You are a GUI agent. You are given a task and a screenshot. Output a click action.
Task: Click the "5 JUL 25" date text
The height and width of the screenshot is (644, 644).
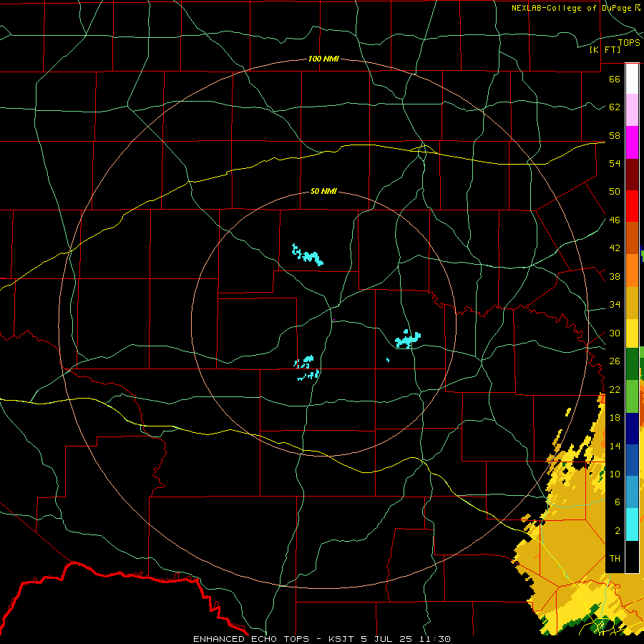pos(388,639)
